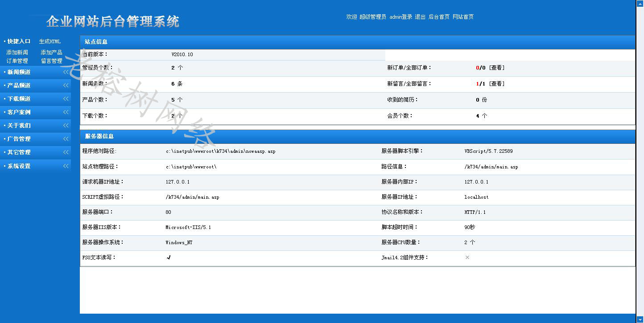Image resolution: width=644 pixels, height=323 pixels.
Task: Click the VBScript/5.7.22589 value
Action: 488,151
